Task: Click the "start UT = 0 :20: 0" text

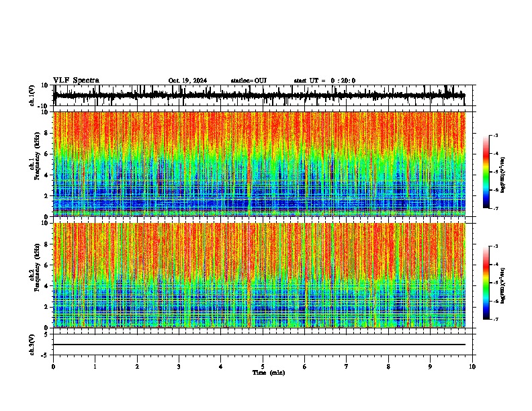Action: click(x=324, y=81)
